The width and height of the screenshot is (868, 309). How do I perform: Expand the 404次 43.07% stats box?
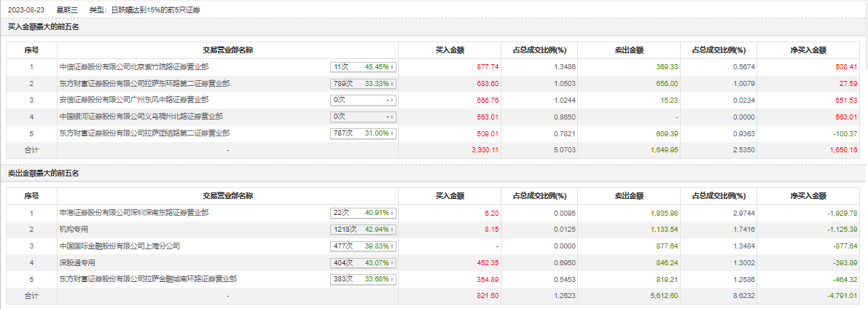pos(363,263)
